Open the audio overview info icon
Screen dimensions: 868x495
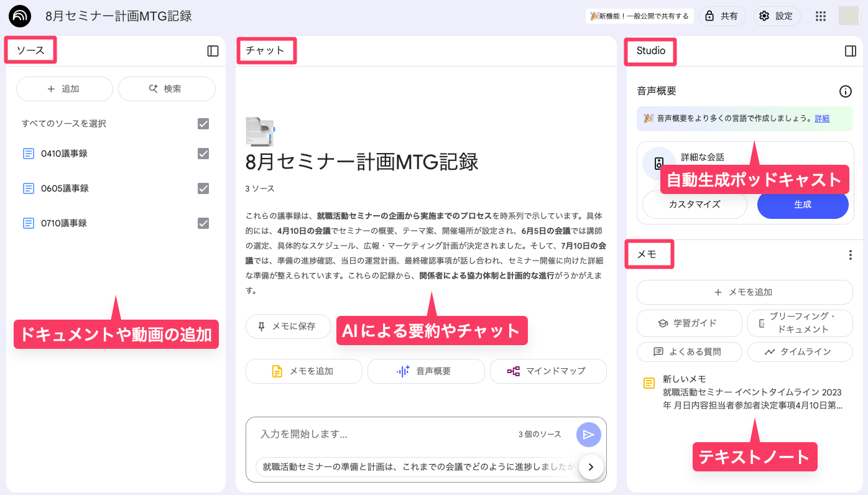(845, 91)
